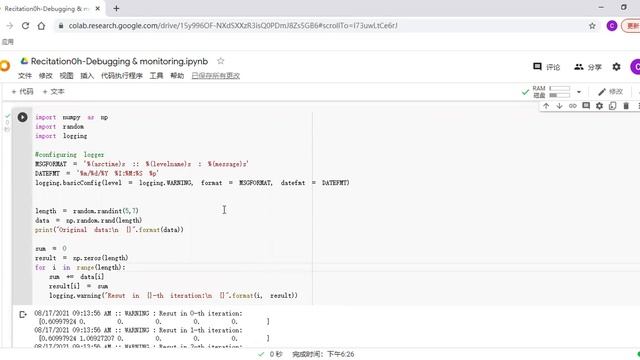The image size is (640, 360).
Task: Mirror cell in tab icon
Action: (612, 106)
